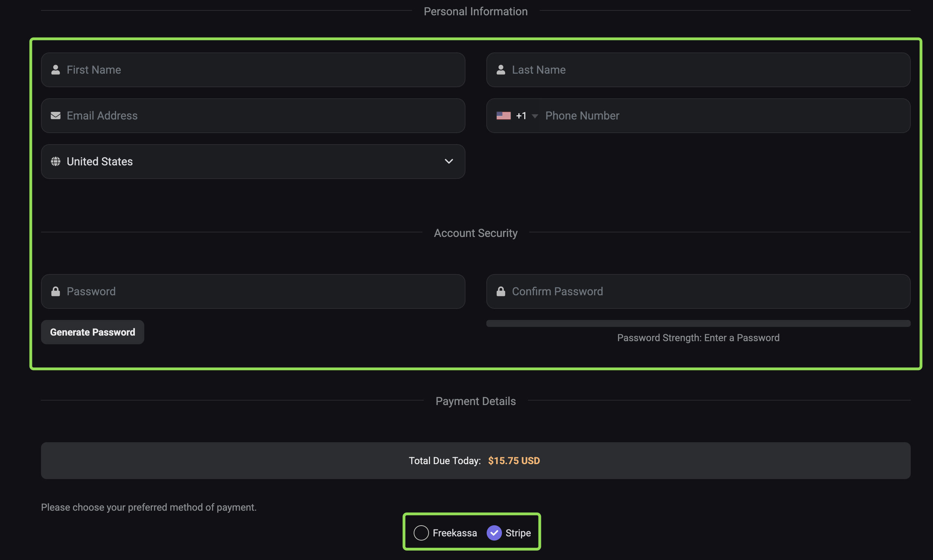Expand the +1 phone country code selector
This screenshot has height=560, width=933.
click(517, 115)
